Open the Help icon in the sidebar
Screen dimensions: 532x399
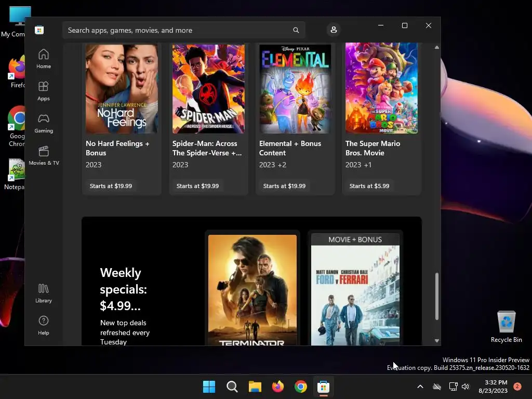click(x=44, y=325)
